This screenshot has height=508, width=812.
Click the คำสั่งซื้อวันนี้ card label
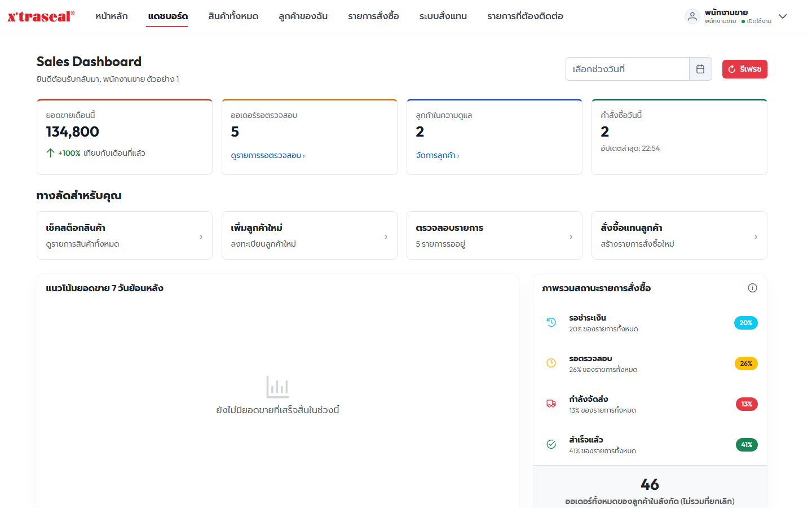[621, 115]
